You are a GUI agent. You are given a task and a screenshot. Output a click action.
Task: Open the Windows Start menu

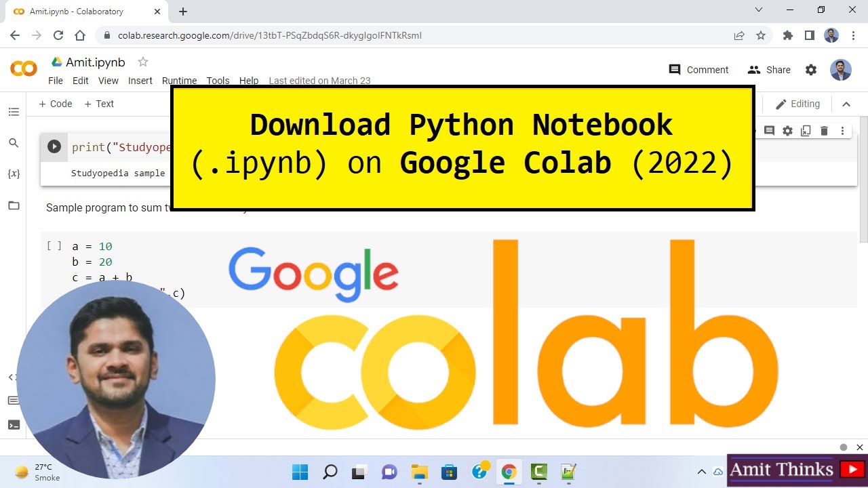pyautogui.click(x=300, y=472)
